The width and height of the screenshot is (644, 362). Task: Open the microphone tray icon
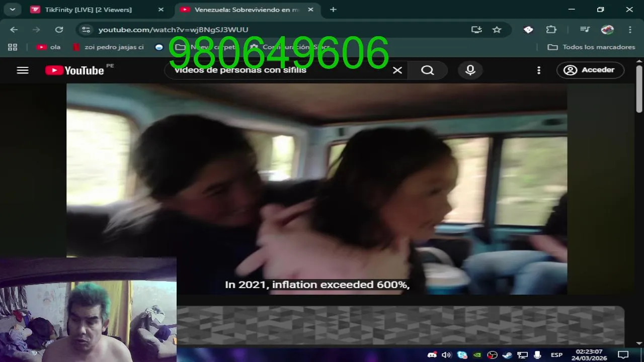pos(537,355)
